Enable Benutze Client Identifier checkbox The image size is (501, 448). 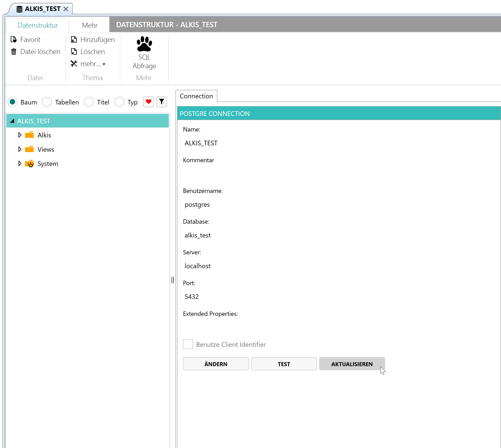tap(188, 344)
